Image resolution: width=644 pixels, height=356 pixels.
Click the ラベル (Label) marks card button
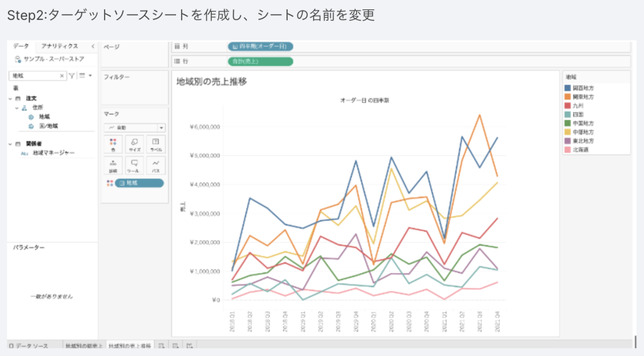(x=155, y=144)
